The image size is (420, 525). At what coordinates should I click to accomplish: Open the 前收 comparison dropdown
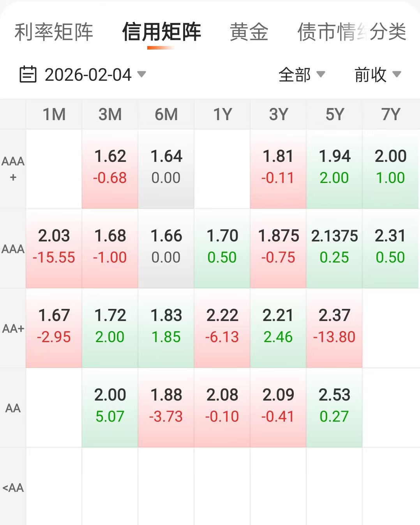377,74
